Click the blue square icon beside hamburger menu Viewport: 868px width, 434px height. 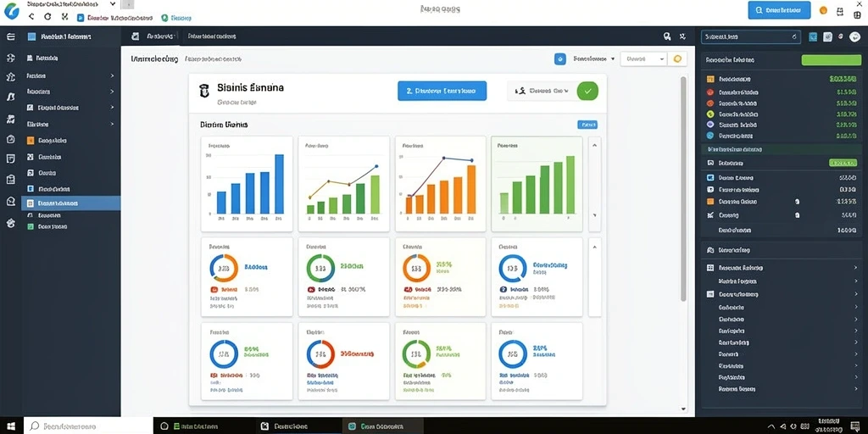[31, 36]
